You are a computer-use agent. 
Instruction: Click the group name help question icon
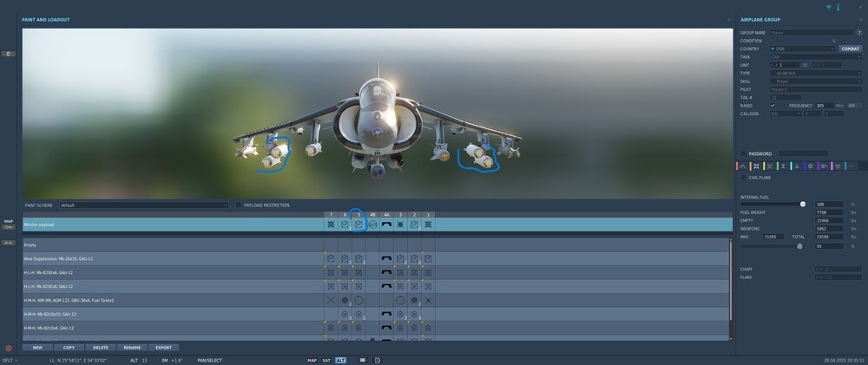[859, 33]
